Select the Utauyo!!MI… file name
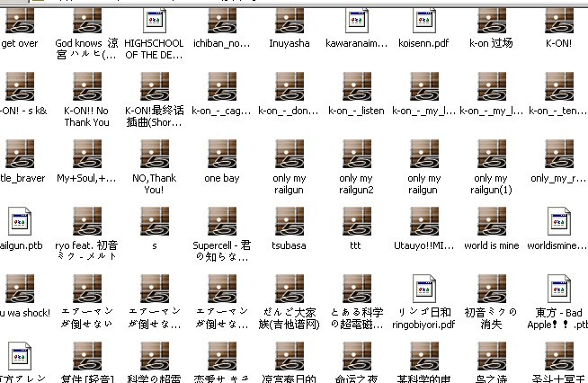 tap(423, 245)
